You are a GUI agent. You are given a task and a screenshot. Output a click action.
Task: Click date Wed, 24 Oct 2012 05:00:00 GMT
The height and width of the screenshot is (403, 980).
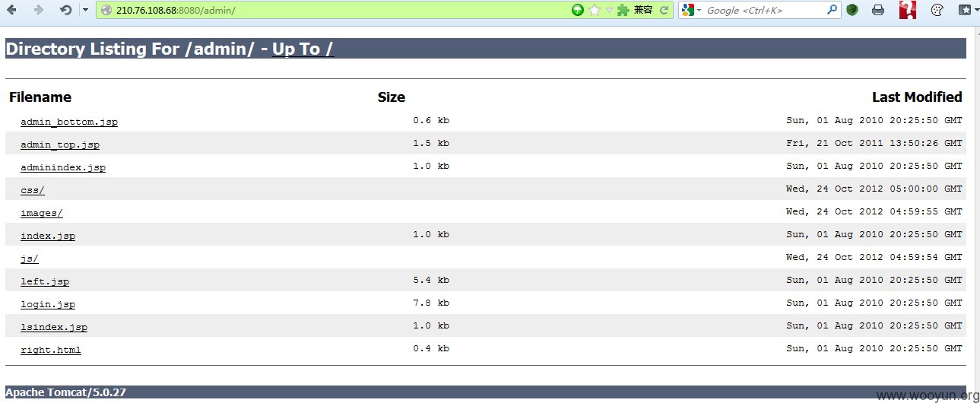point(874,189)
